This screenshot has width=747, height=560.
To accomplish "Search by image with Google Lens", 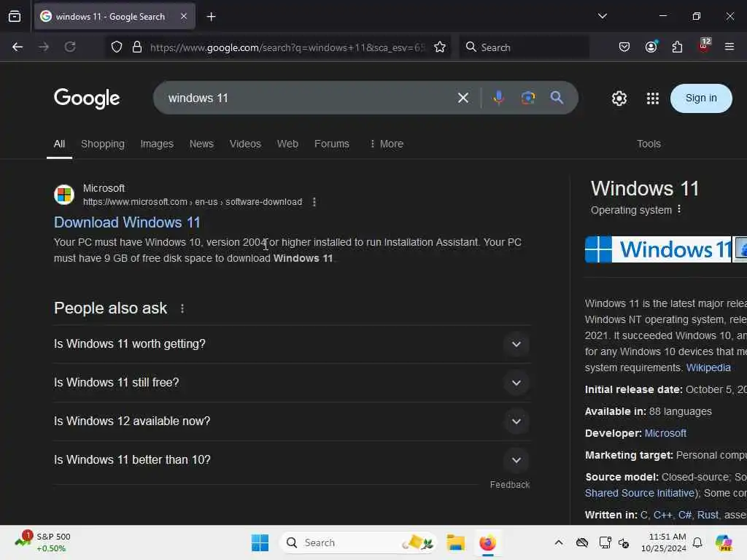I will click(x=528, y=98).
